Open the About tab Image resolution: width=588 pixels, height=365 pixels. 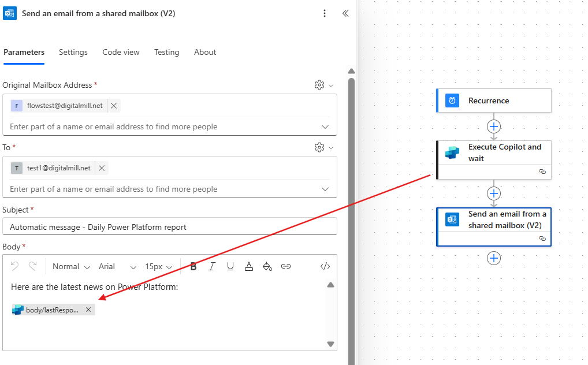pos(204,52)
